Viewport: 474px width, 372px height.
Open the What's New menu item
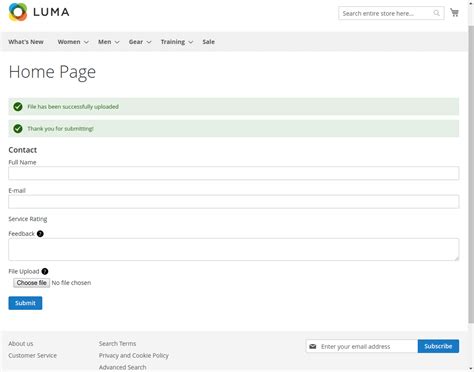point(26,42)
